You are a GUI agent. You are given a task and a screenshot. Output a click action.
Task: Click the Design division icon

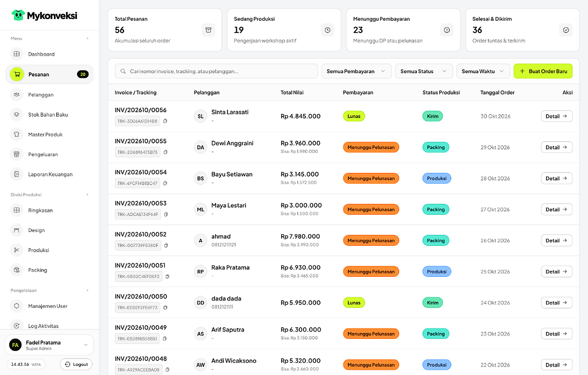[x=17, y=230]
